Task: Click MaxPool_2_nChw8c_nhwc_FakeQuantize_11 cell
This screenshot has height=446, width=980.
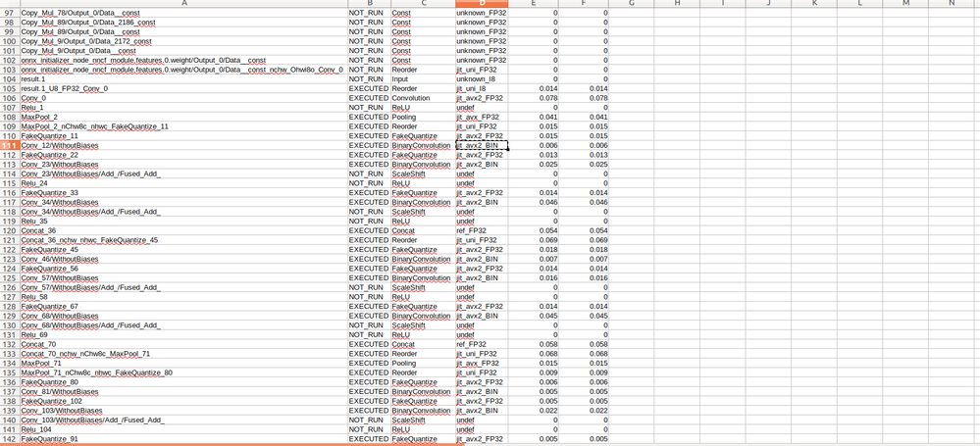Action: (183, 126)
